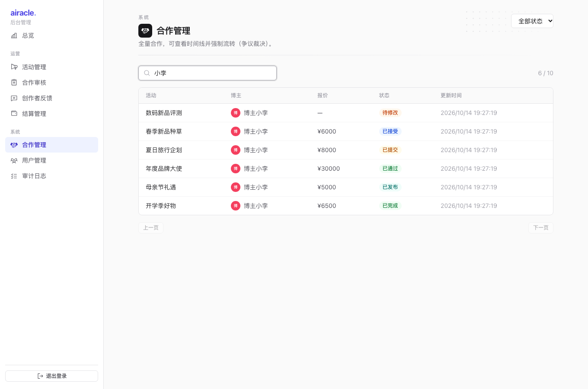Image resolution: width=588 pixels, height=389 pixels.
Task: Click the 活动管理 flag icon
Action: pyautogui.click(x=14, y=67)
